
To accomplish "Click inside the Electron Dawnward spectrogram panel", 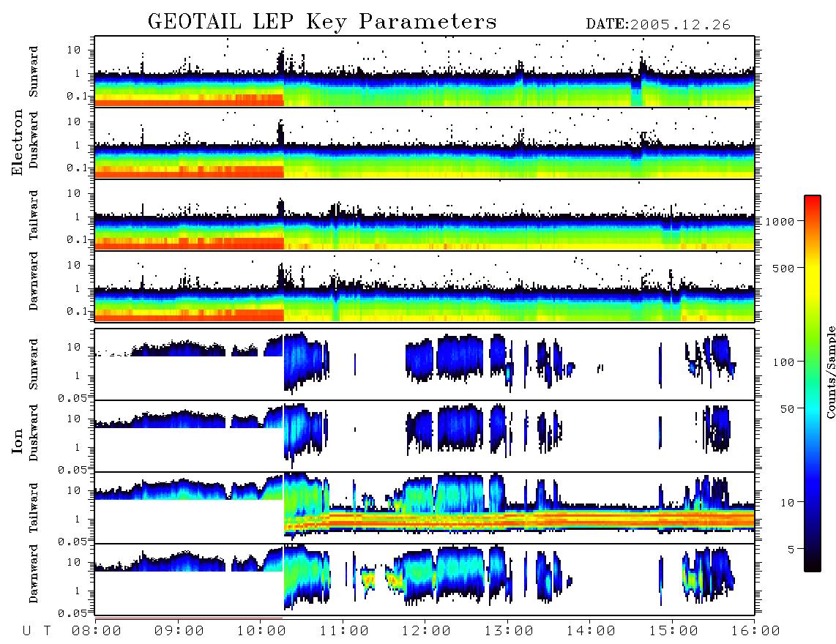I will click(425, 286).
